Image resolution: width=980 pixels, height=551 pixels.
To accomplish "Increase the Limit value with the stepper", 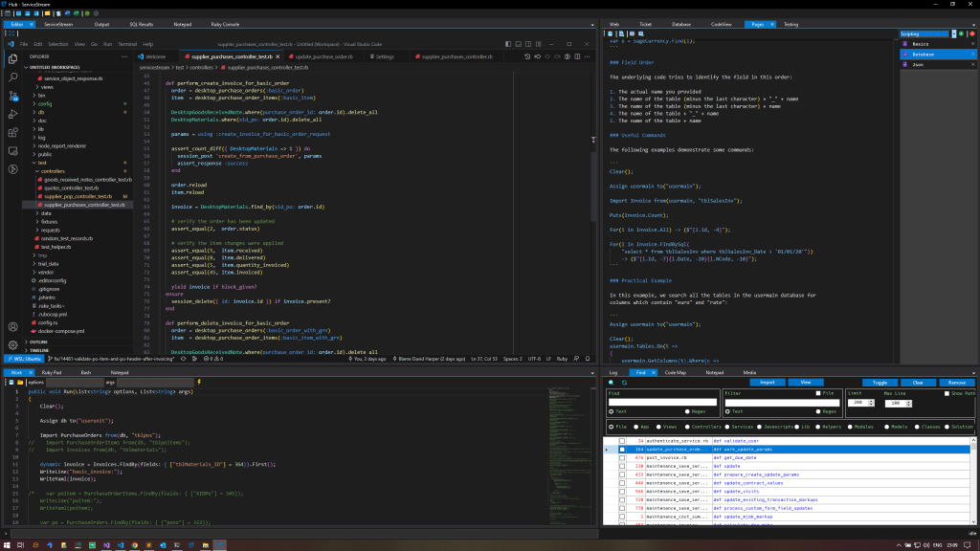I will click(871, 401).
